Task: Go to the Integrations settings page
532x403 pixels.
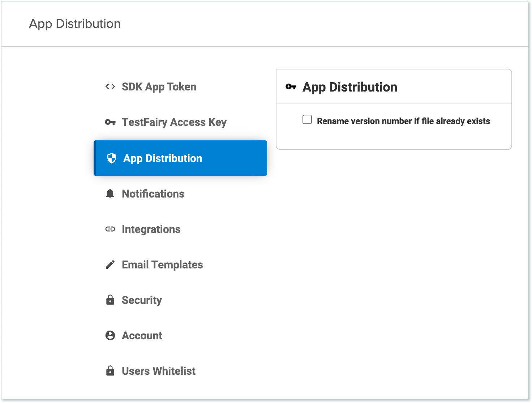Action: 151,229
